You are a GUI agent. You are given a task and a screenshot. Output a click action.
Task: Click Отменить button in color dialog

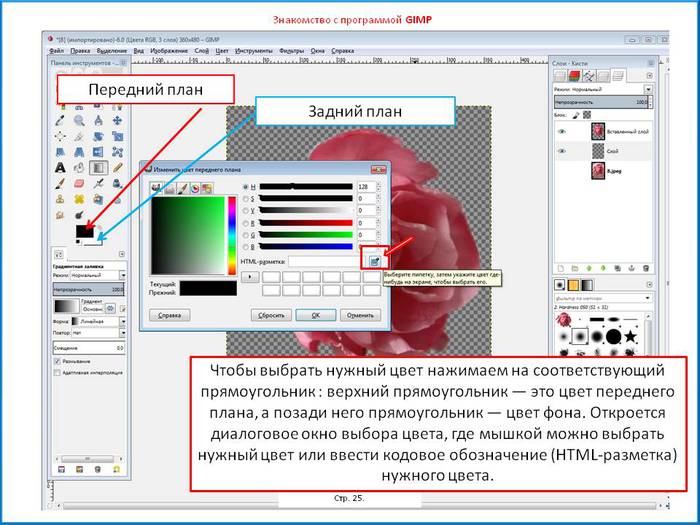click(360, 315)
